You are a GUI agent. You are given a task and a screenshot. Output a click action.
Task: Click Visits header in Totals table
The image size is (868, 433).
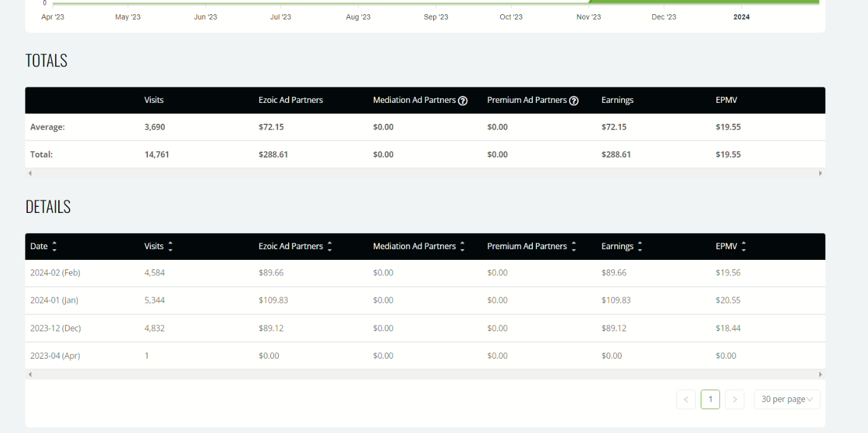[154, 101]
